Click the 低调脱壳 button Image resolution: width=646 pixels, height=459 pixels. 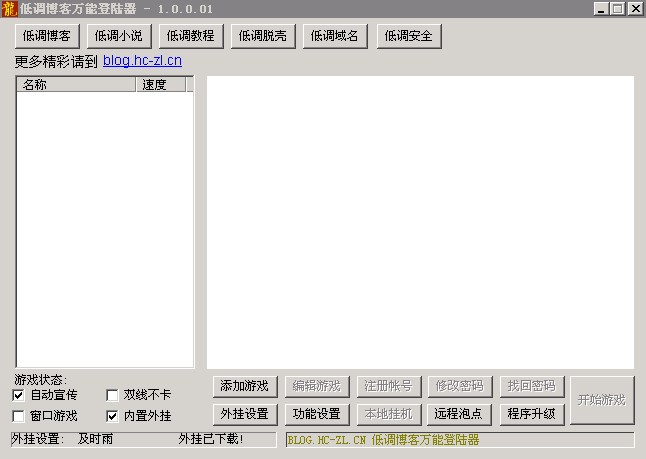(x=263, y=36)
